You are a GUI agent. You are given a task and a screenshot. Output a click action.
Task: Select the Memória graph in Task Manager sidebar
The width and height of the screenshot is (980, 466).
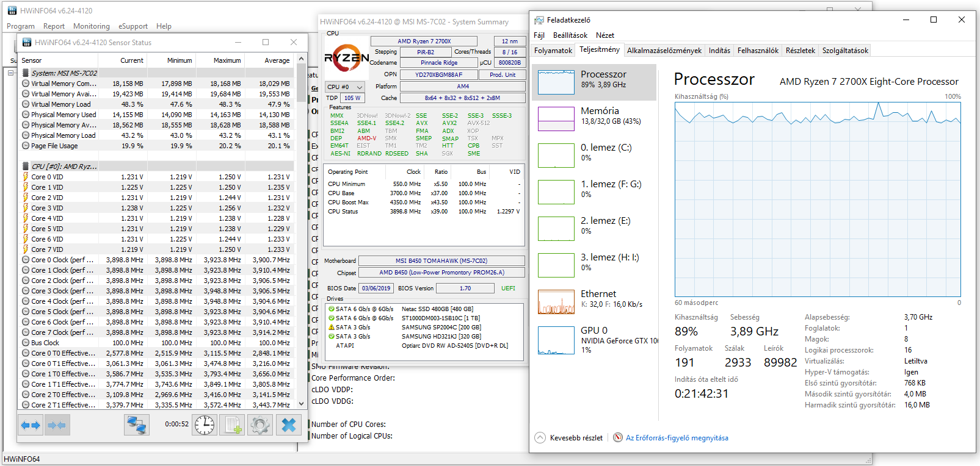(556, 118)
